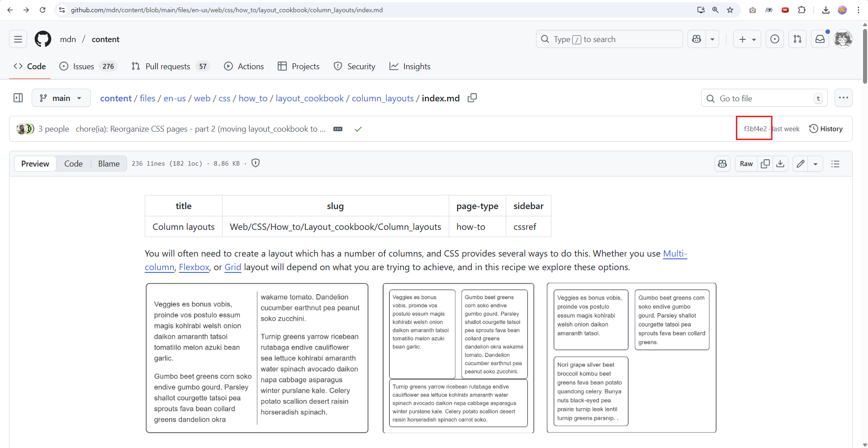Open the Insights tab
The image size is (868, 448).
pos(410,67)
